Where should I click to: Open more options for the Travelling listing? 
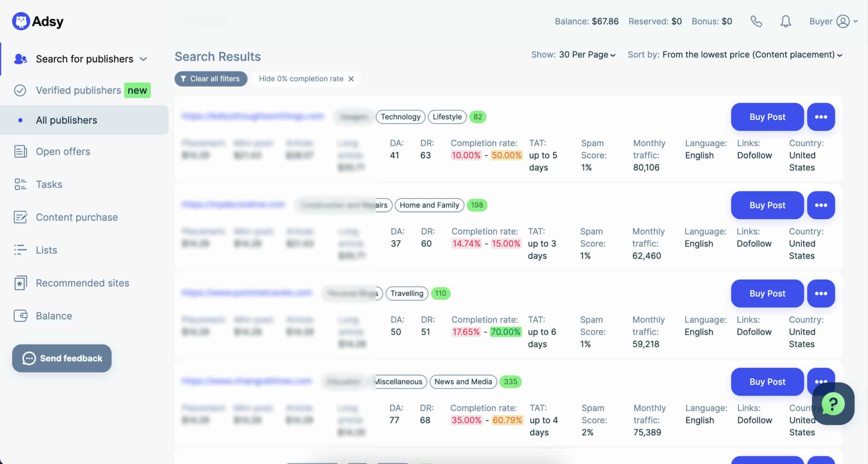tap(821, 293)
